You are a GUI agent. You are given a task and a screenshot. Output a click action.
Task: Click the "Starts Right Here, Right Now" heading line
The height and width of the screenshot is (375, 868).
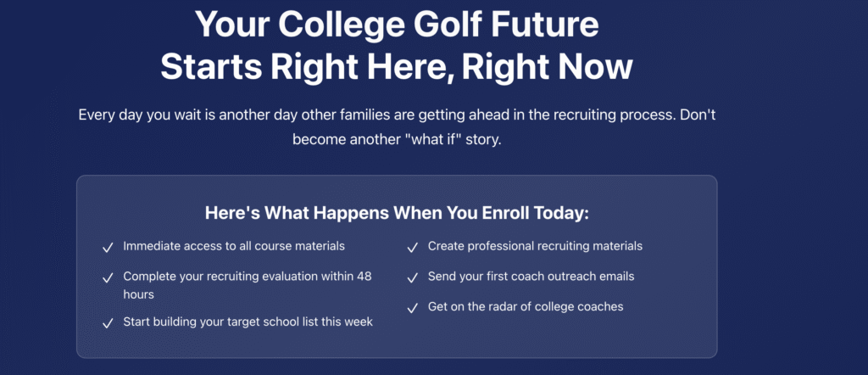tap(397, 67)
